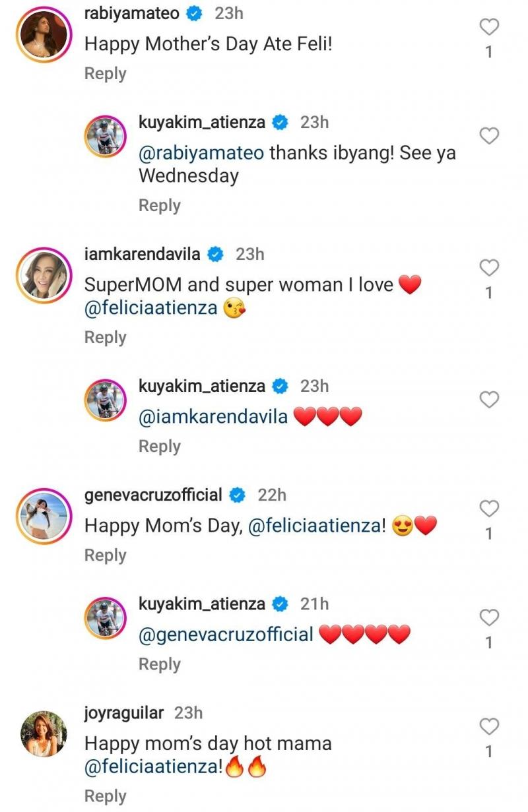Screen dimensions: 528x812
Task: Reply to iamkarendavila's comment
Action: tap(105, 337)
